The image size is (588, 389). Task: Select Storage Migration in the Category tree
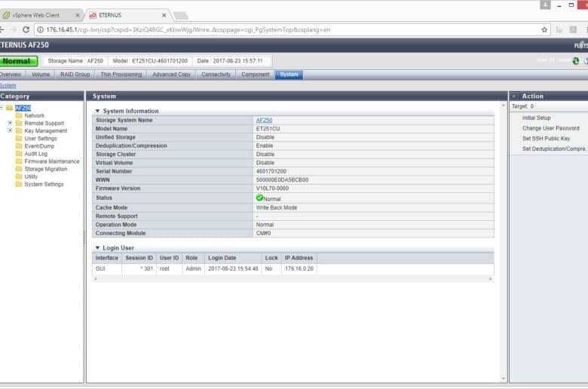(46, 169)
